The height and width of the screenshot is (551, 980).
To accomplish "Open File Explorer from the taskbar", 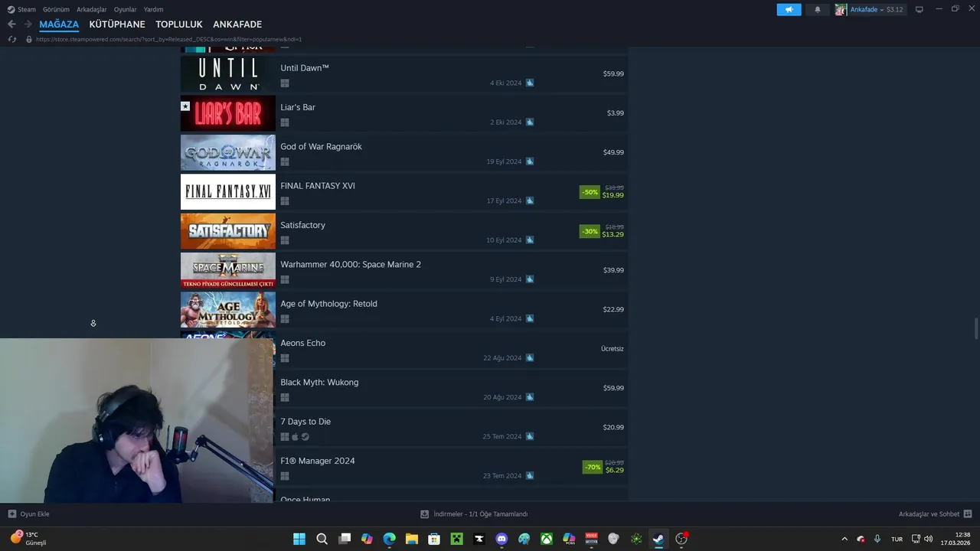I will 412,539.
